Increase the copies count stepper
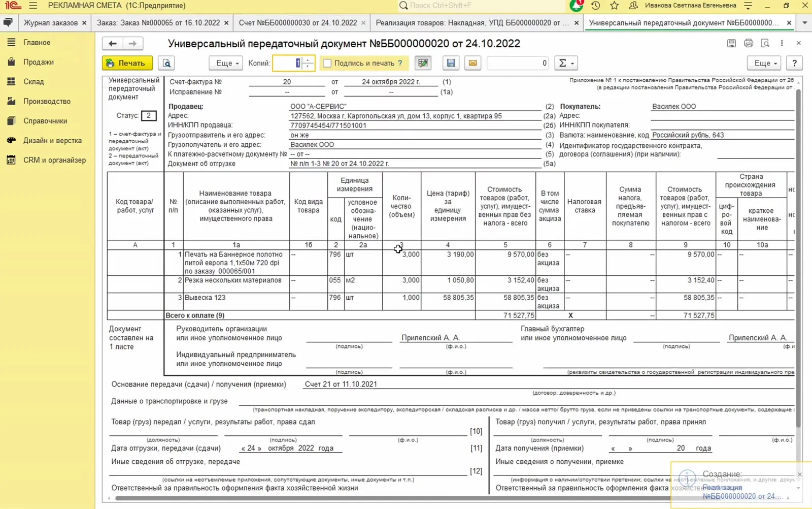Screen dimensions: 812x509 (x=308, y=60)
